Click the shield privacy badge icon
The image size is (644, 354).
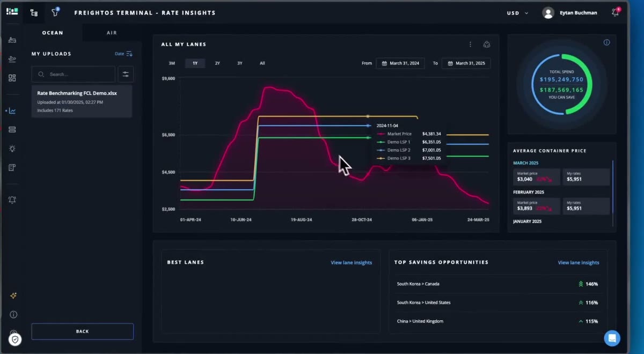pos(15,339)
